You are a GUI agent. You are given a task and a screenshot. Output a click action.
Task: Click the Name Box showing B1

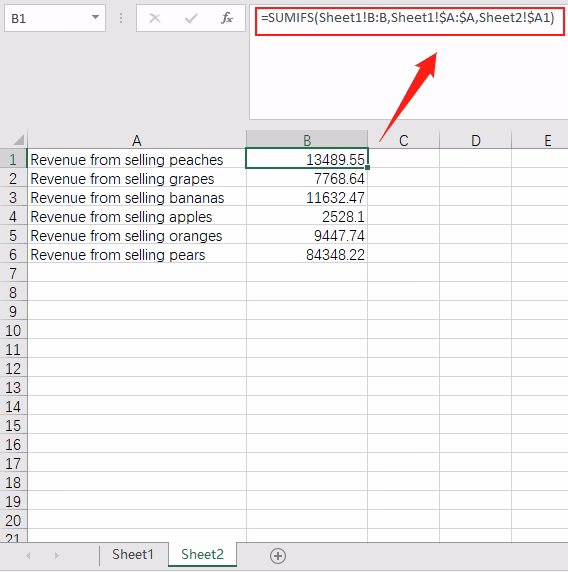click(x=55, y=18)
